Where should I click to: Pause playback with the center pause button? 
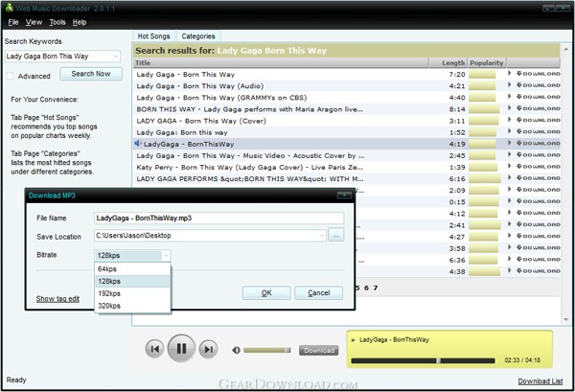click(181, 348)
